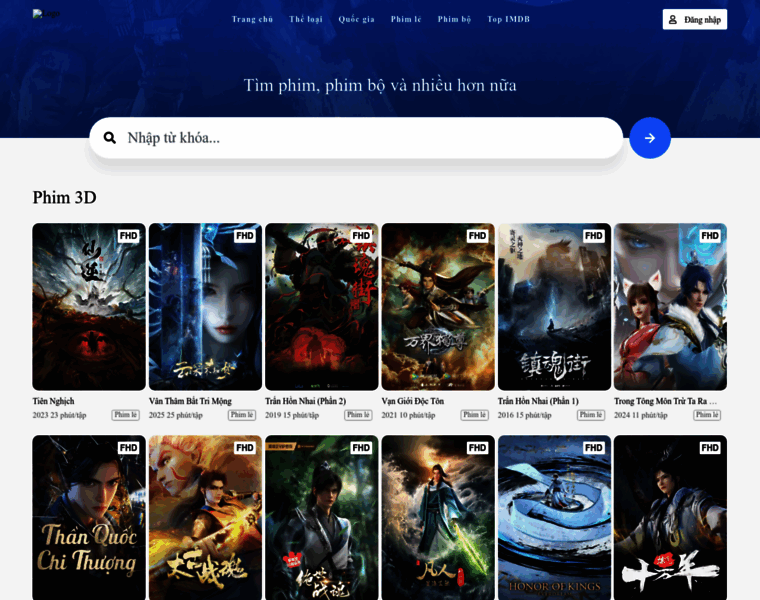Image resolution: width=760 pixels, height=600 pixels.
Task: Click the FHD badge on the Tiên Nghịch poster
Action: tap(128, 236)
